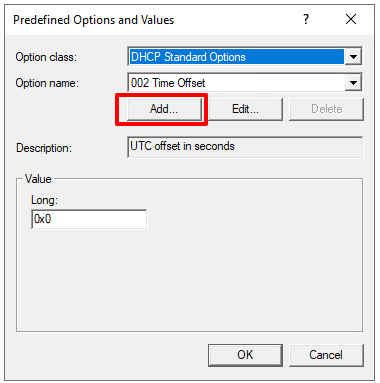Expand the Option class dropdown arrow
The width and height of the screenshot is (380, 383).
[353, 57]
